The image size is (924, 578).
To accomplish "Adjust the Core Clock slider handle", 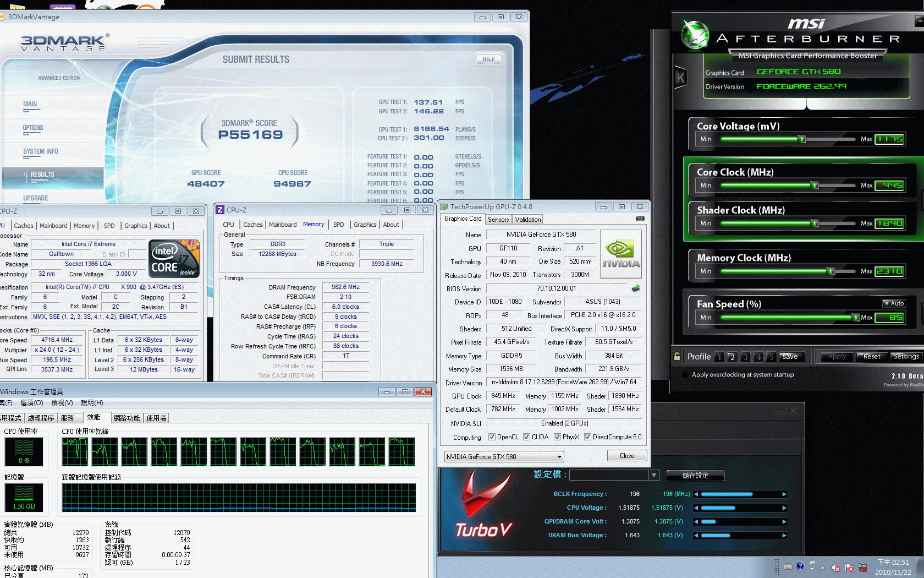I will [816, 186].
